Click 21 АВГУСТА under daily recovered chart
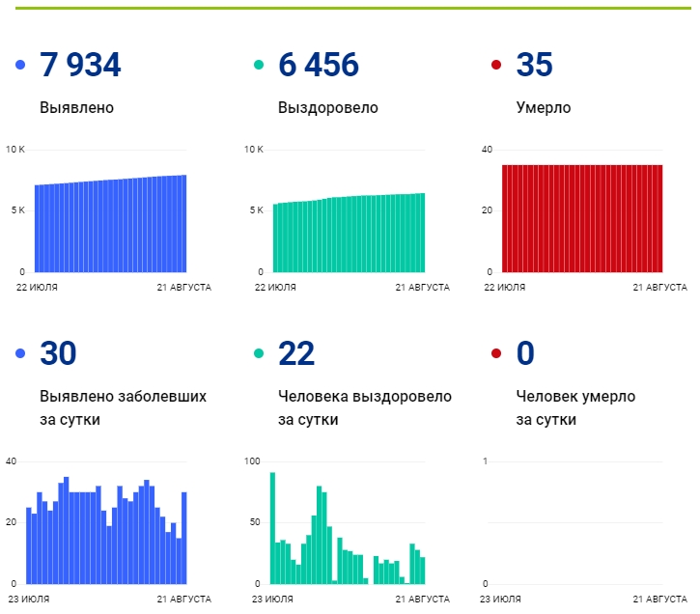This screenshot has height=614, width=700. pos(422,600)
